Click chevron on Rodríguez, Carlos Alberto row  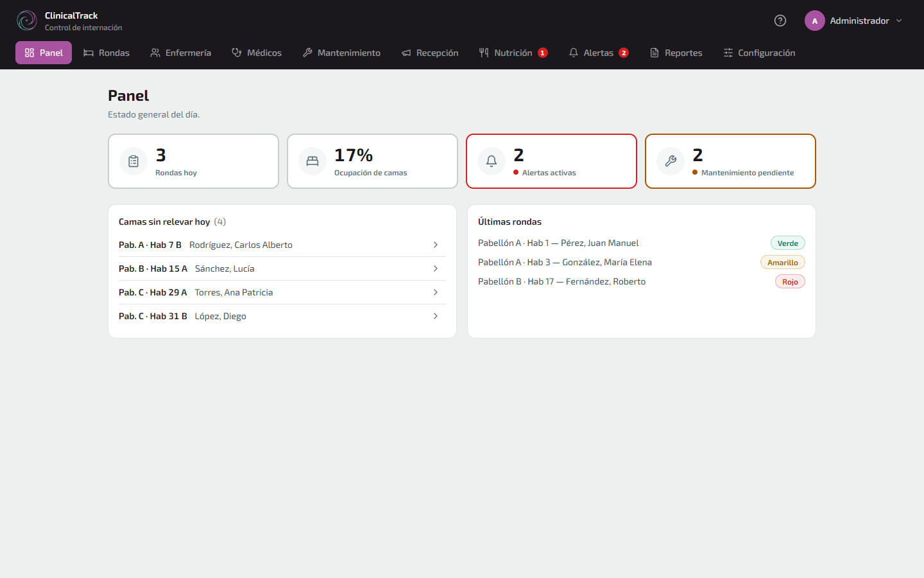pos(436,245)
